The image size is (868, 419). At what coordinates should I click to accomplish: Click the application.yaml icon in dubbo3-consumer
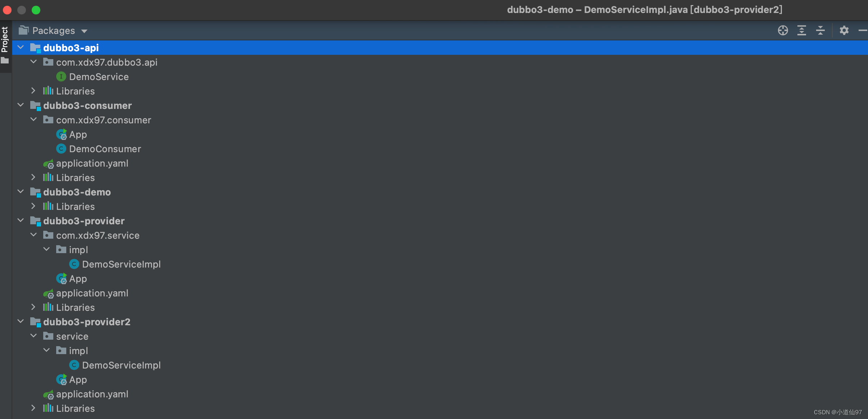49,163
